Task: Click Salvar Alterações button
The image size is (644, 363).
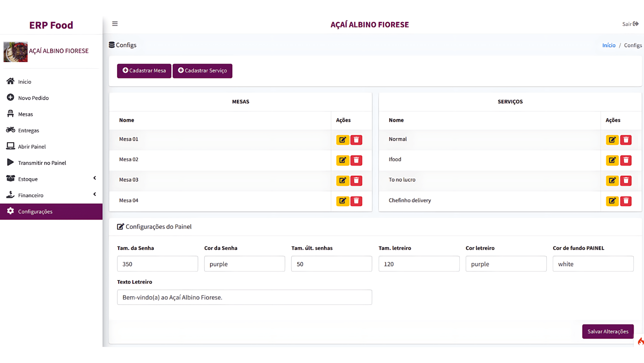Action: point(607,332)
